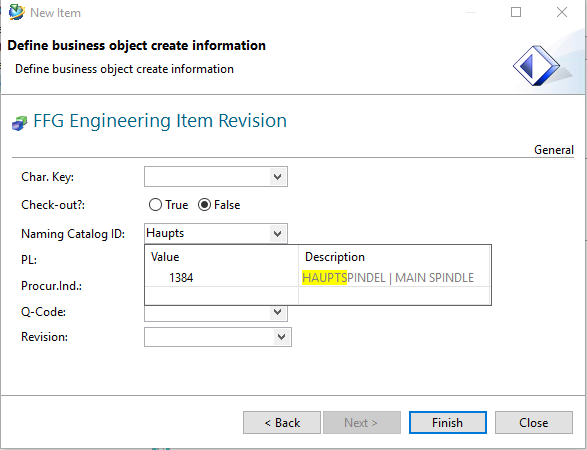
Task: Click the Close button at bottom
Action: tap(534, 423)
